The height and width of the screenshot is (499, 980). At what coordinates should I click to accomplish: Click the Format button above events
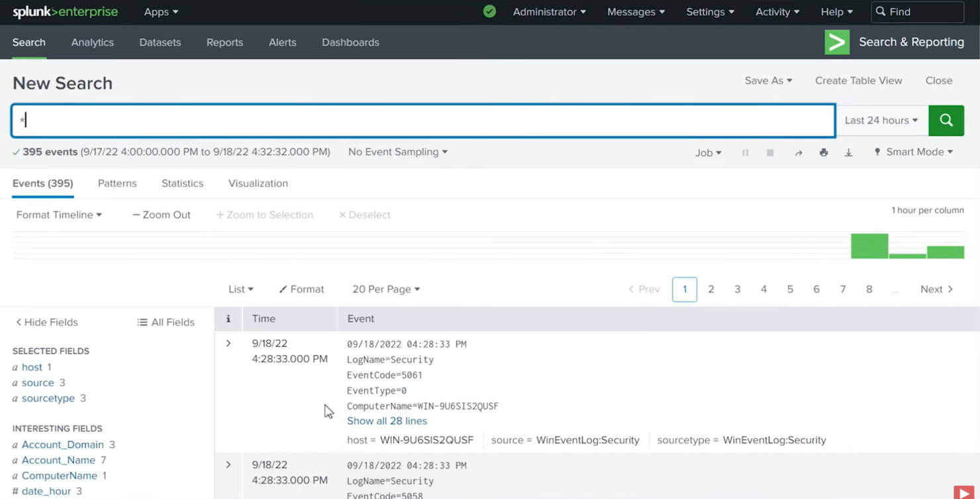[x=301, y=289]
